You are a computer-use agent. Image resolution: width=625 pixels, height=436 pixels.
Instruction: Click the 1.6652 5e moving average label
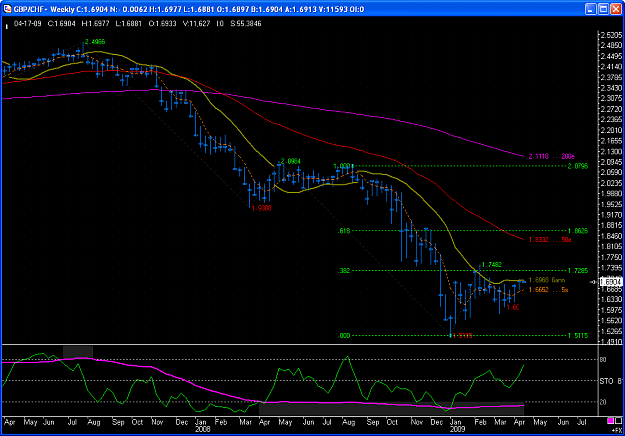548,290
